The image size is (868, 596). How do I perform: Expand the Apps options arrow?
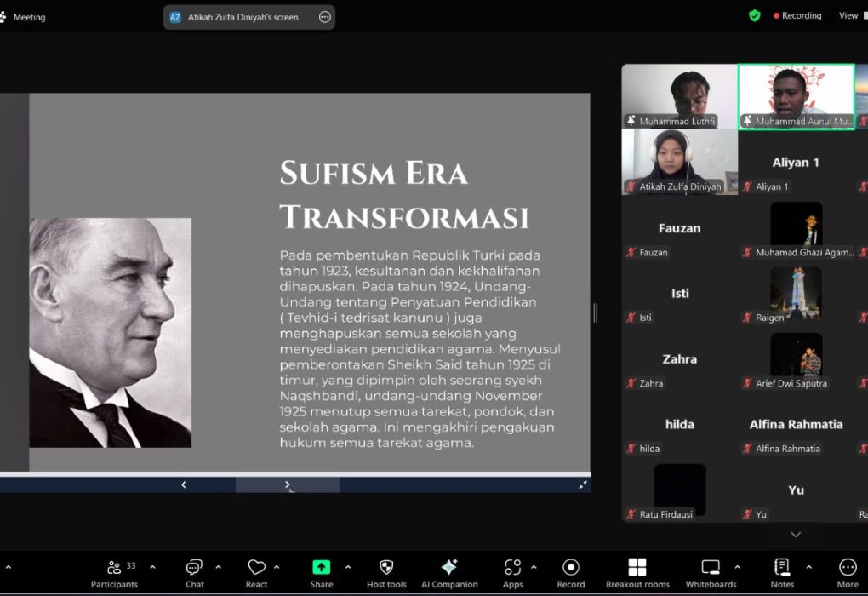pyautogui.click(x=534, y=567)
